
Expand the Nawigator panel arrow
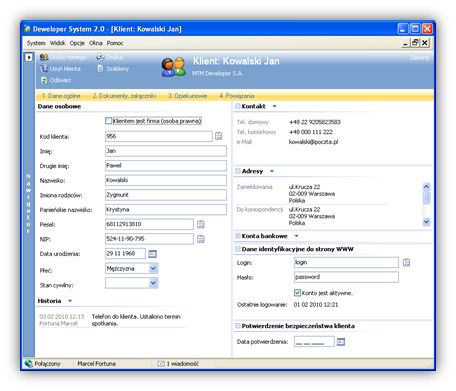(29, 57)
